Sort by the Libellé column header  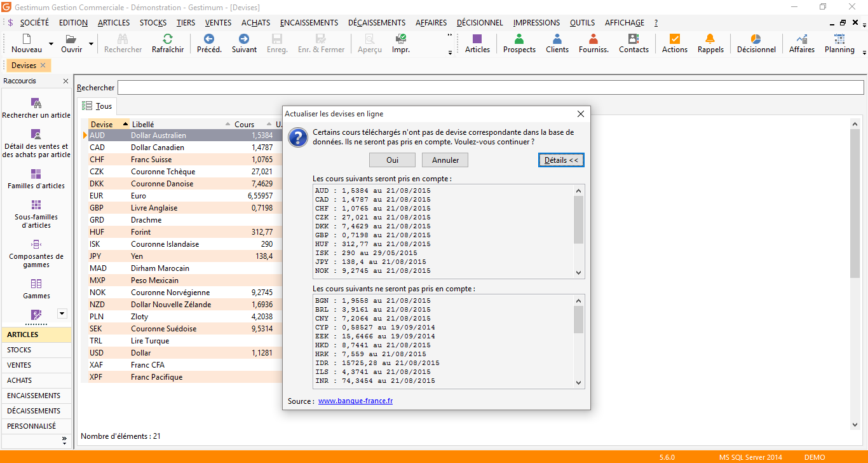pos(180,125)
